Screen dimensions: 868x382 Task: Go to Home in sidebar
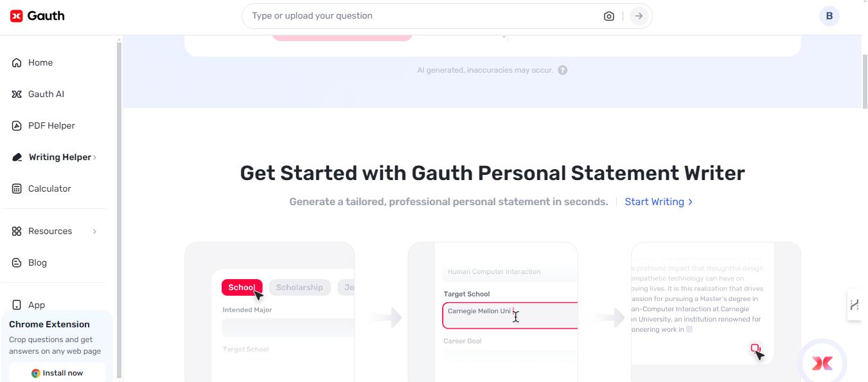[40, 62]
